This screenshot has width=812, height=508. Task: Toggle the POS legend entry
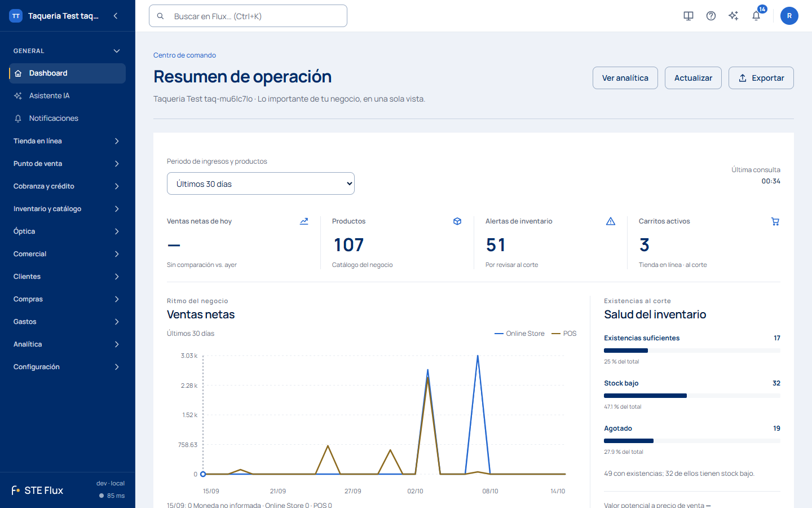pyautogui.click(x=564, y=334)
